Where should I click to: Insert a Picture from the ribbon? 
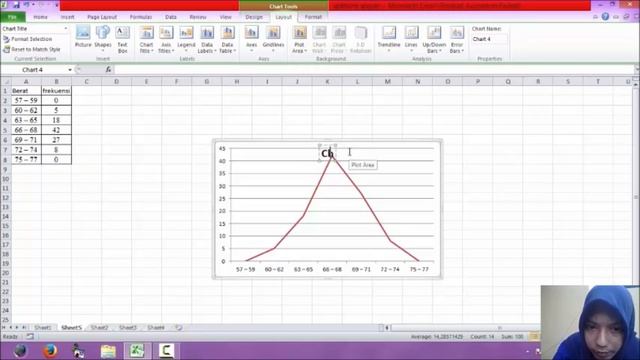click(x=83, y=37)
